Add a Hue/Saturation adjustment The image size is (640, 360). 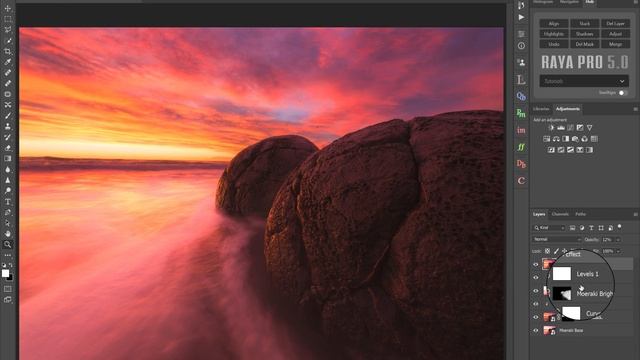pos(547,139)
